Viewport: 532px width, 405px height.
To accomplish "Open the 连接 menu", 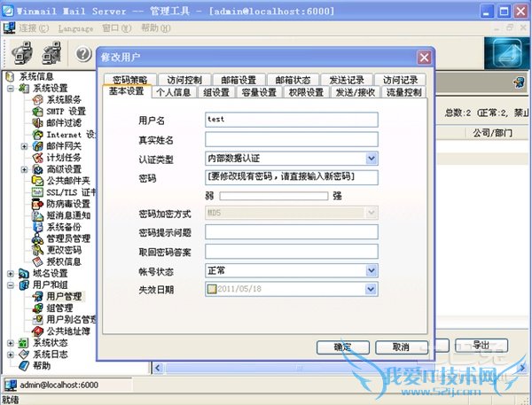I will [x=34, y=28].
